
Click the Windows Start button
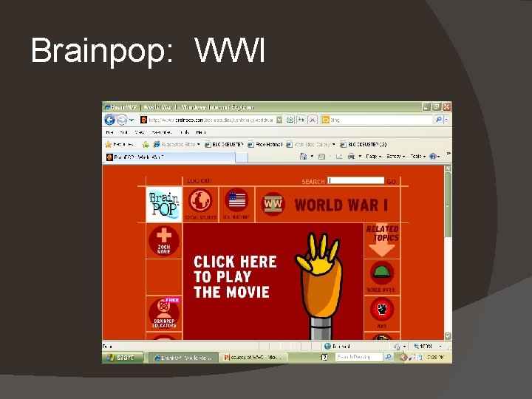click(122, 358)
